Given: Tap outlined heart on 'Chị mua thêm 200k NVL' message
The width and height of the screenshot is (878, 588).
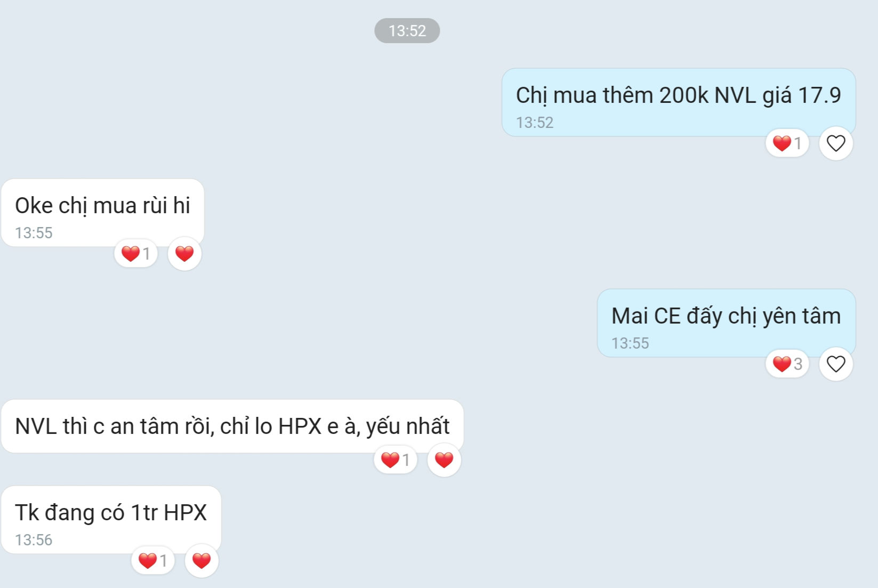Looking at the screenshot, I should (x=836, y=143).
